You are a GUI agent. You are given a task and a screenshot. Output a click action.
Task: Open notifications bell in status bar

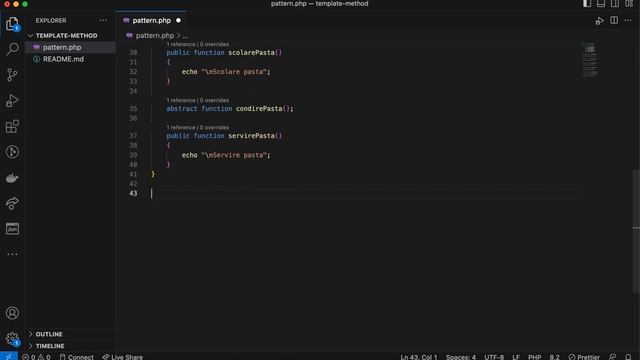628,357
